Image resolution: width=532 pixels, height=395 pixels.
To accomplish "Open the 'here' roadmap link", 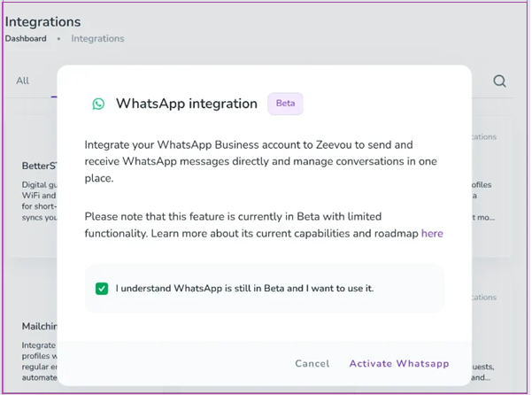I will click(x=432, y=234).
